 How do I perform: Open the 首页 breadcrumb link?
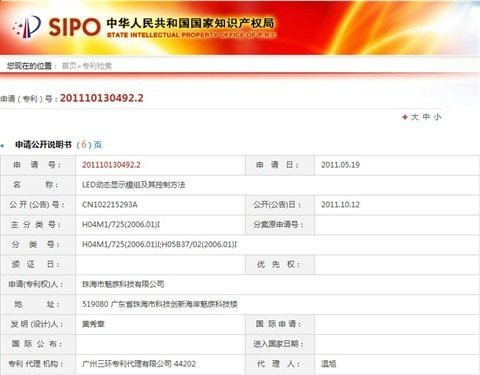click(x=69, y=66)
